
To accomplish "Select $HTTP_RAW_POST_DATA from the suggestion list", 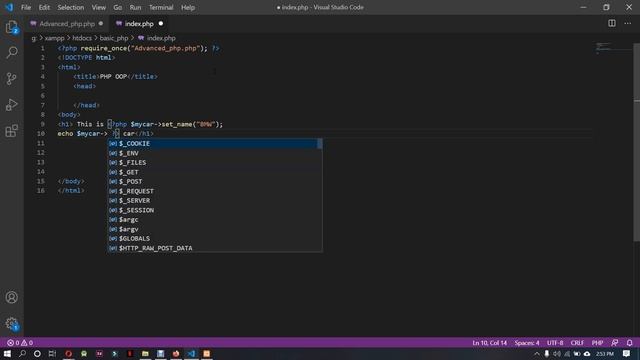I will click(213, 248).
